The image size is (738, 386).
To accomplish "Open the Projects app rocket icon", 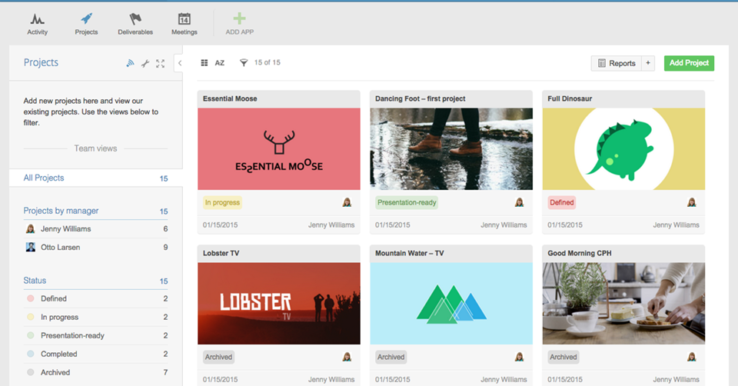I will click(x=87, y=19).
